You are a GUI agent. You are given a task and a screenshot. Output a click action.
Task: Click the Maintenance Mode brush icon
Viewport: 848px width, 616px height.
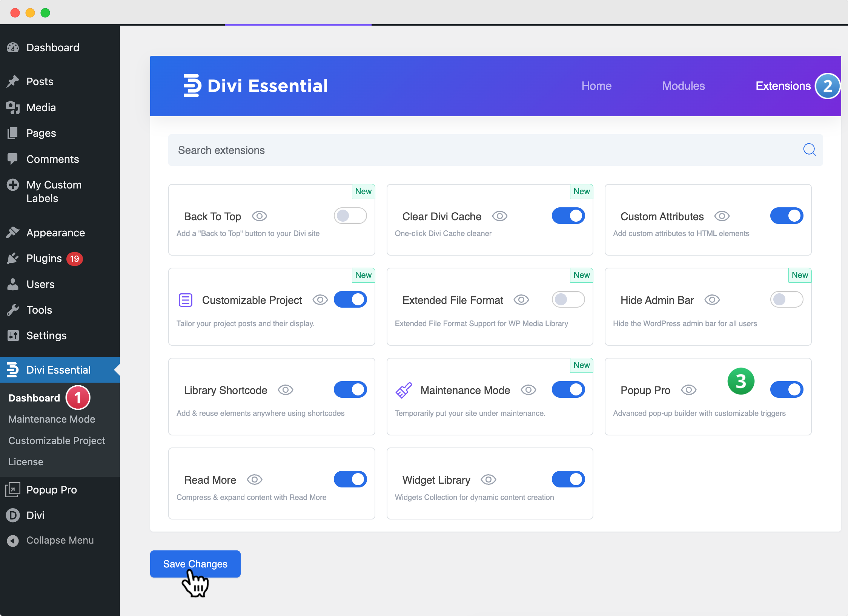coord(404,390)
